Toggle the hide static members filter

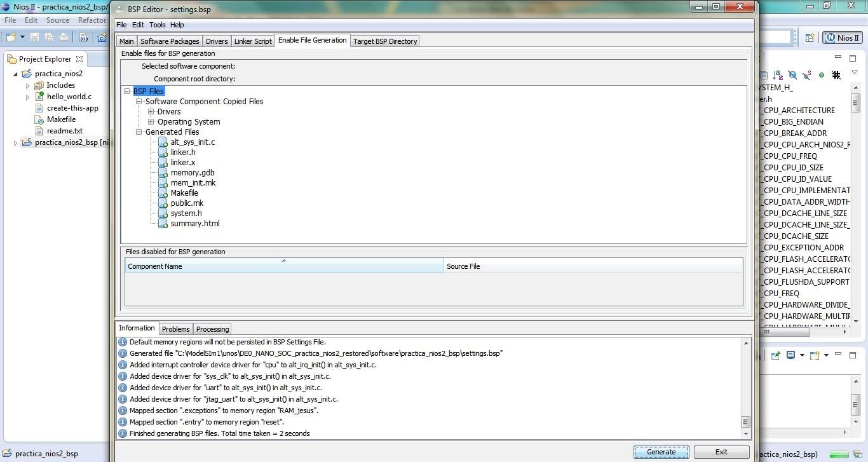click(806, 75)
